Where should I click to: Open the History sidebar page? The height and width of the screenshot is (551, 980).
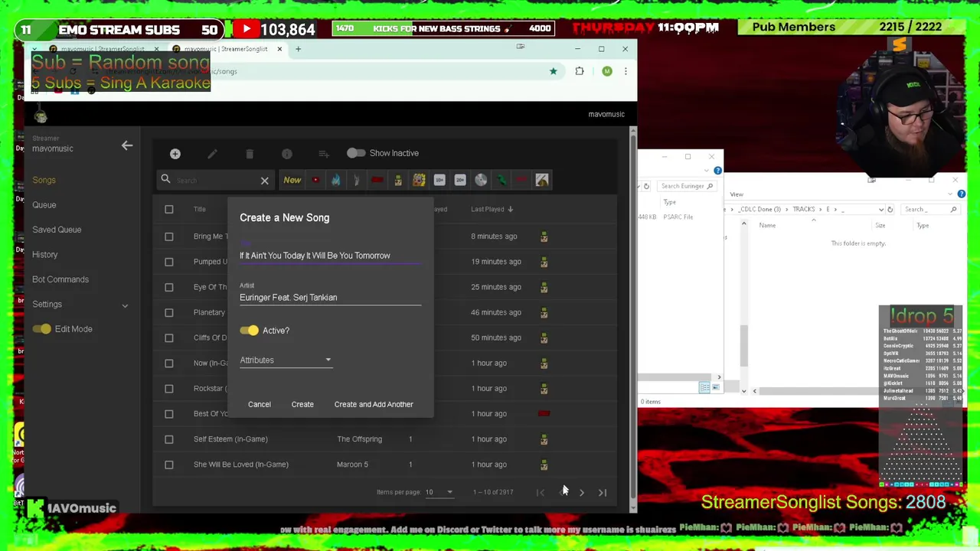coord(44,255)
